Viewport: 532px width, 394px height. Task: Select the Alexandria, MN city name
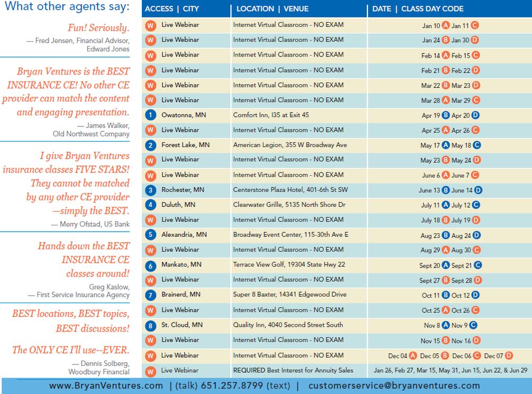pos(184,234)
